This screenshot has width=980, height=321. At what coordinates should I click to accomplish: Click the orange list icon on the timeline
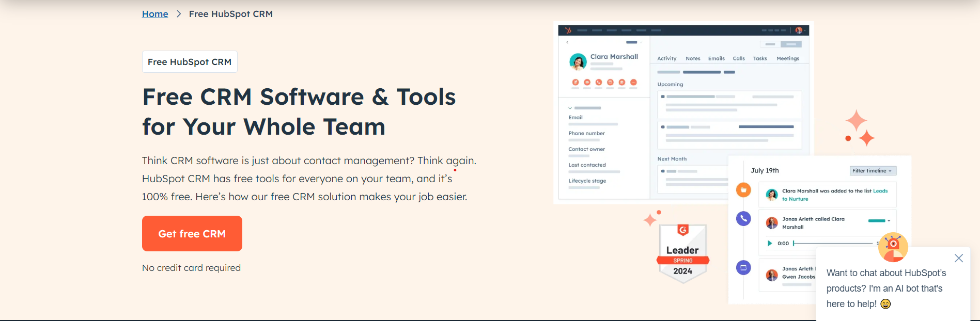click(x=743, y=190)
